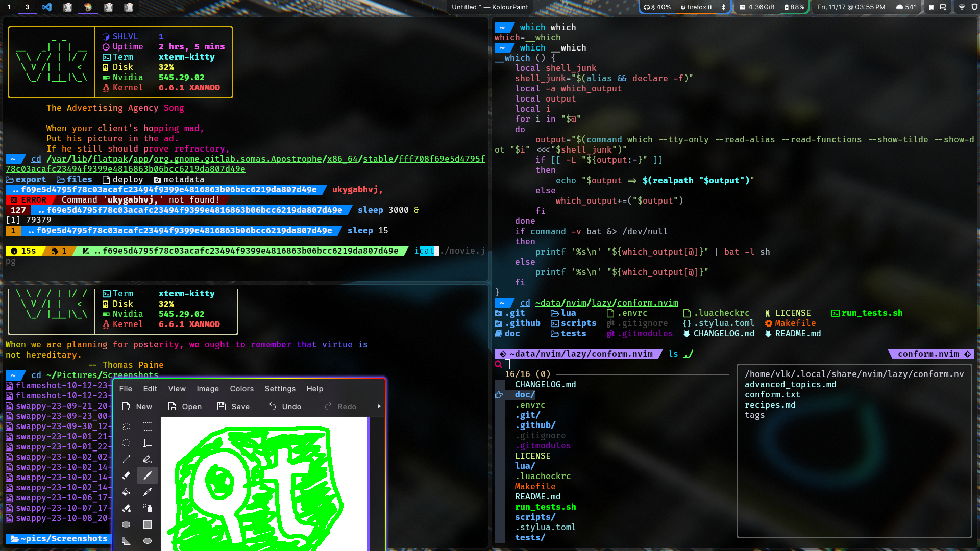Select the Spraycan tool
Screen dimensions: 980x551
click(148, 508)
